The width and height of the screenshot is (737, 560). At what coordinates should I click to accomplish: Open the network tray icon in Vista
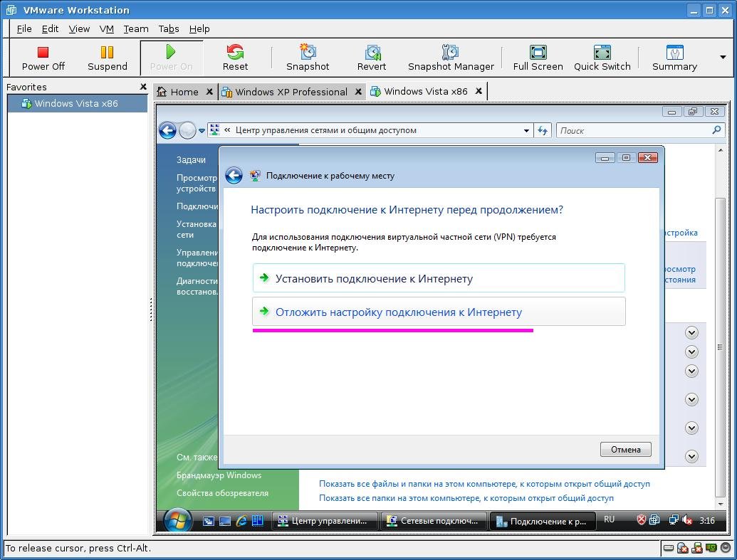(674, 519)
